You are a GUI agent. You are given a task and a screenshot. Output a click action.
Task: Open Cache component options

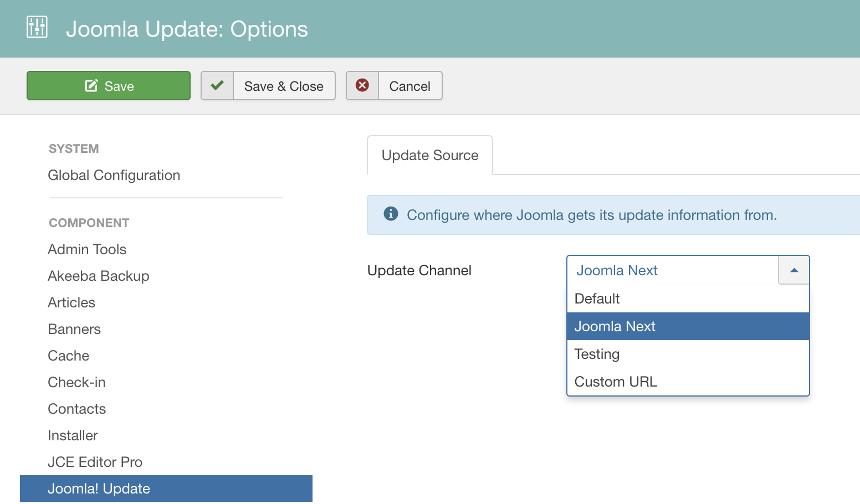coord(69,356)
